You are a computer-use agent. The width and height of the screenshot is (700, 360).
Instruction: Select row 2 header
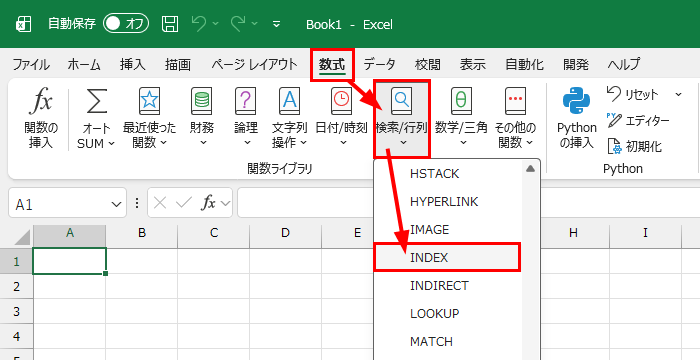17,286
